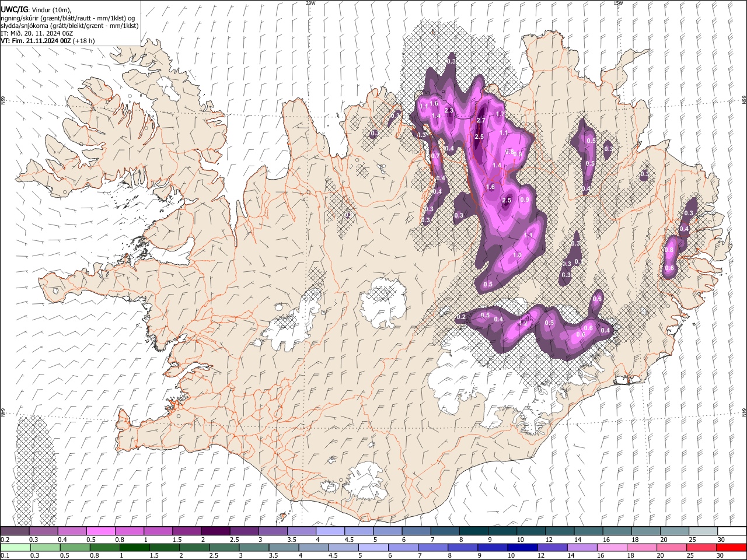Click the '2.3' precipitation value on map
This screenshot has height=560, width=747.
449,110
